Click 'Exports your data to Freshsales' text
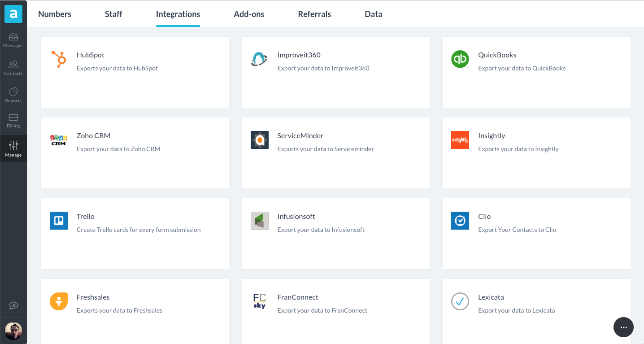Screen dimensions: 644x344 click(x=119, y=310)
